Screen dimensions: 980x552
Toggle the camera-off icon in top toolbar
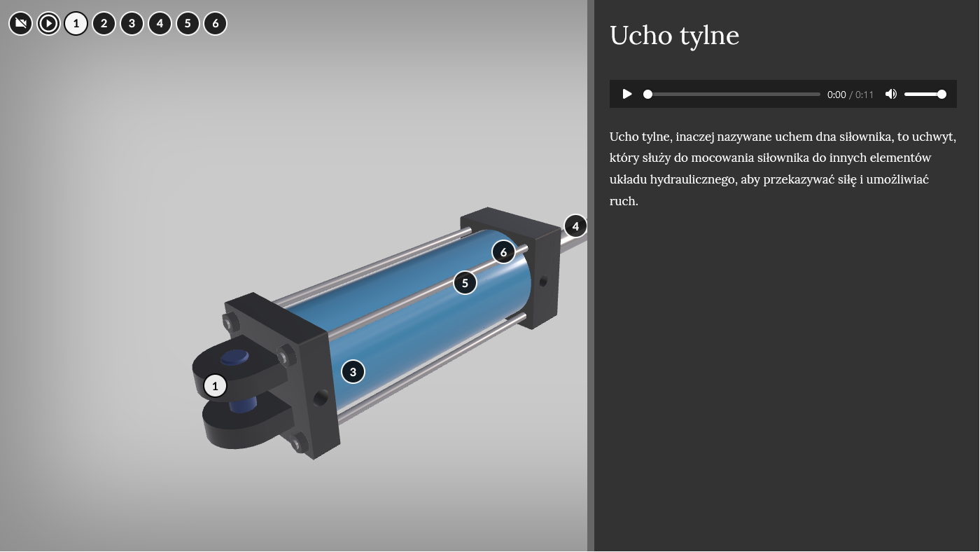pyautogui.click(x=21, y=24)
